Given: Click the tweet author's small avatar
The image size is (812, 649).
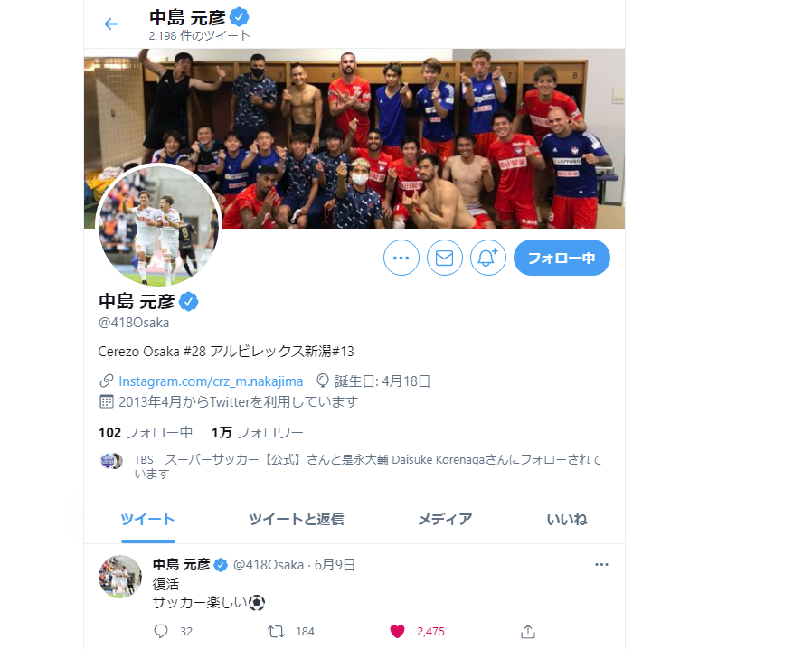Looking at the screenshot, I should 120,577.
